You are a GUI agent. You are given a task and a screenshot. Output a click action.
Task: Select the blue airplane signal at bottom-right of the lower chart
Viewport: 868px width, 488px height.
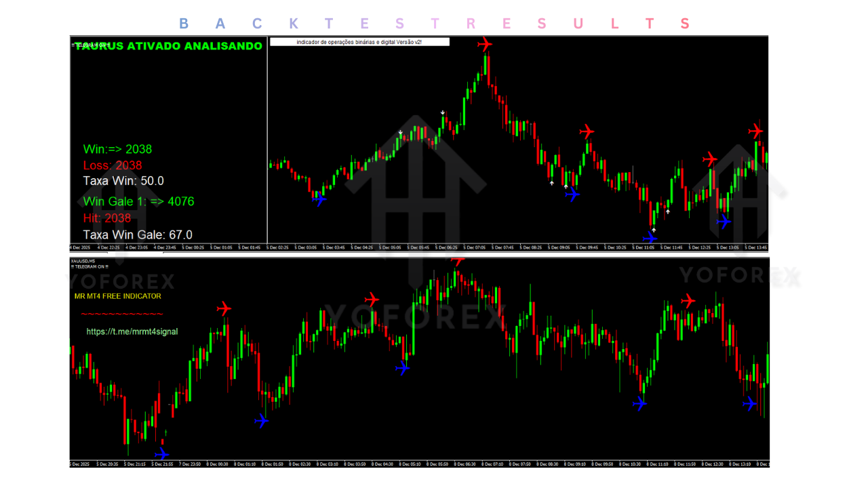[749, 405]
